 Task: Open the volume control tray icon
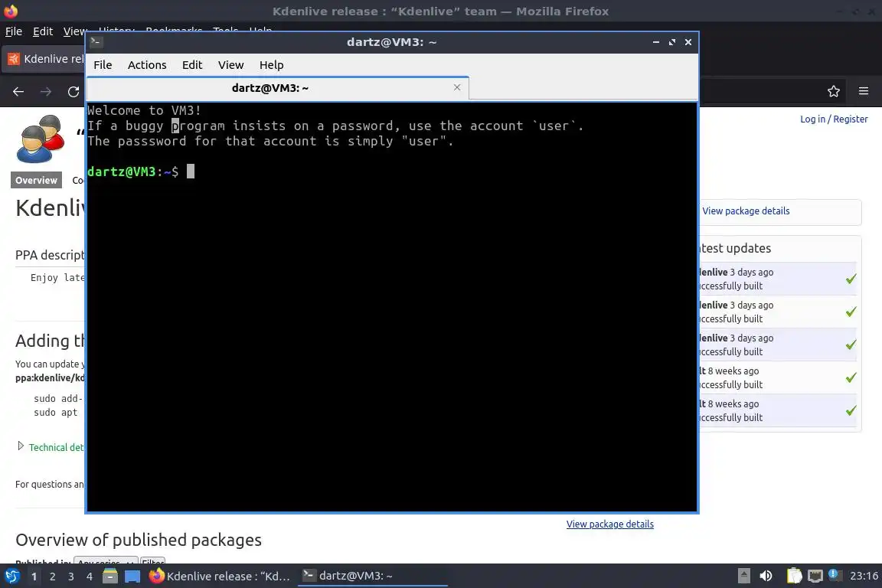coord(766,576)
